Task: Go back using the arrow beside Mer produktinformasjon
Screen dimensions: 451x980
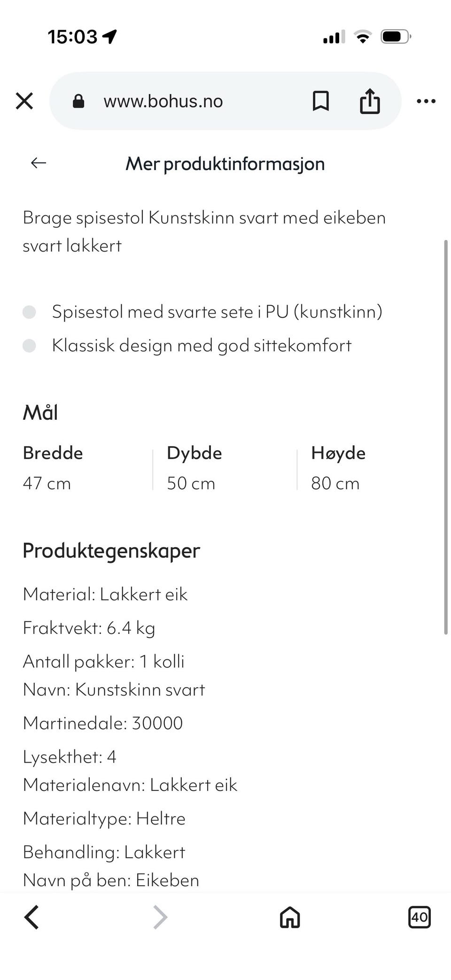Action: tap(39, 163)
